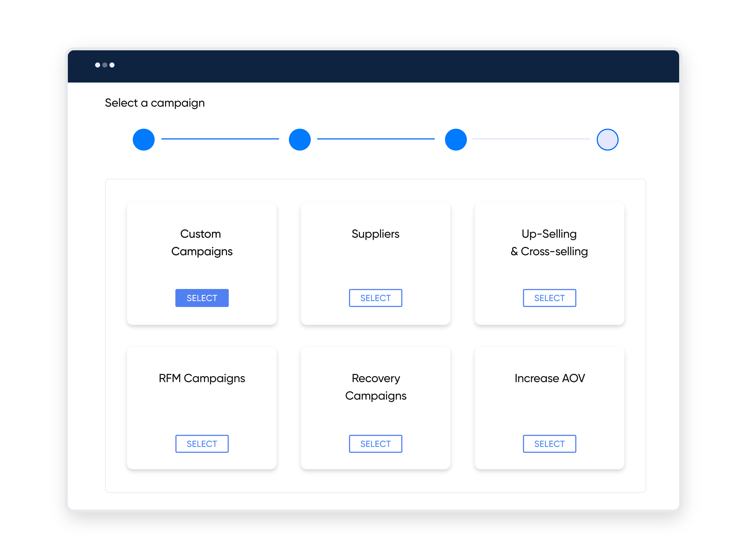Click the Increase AOV card heading

point(549,378)
